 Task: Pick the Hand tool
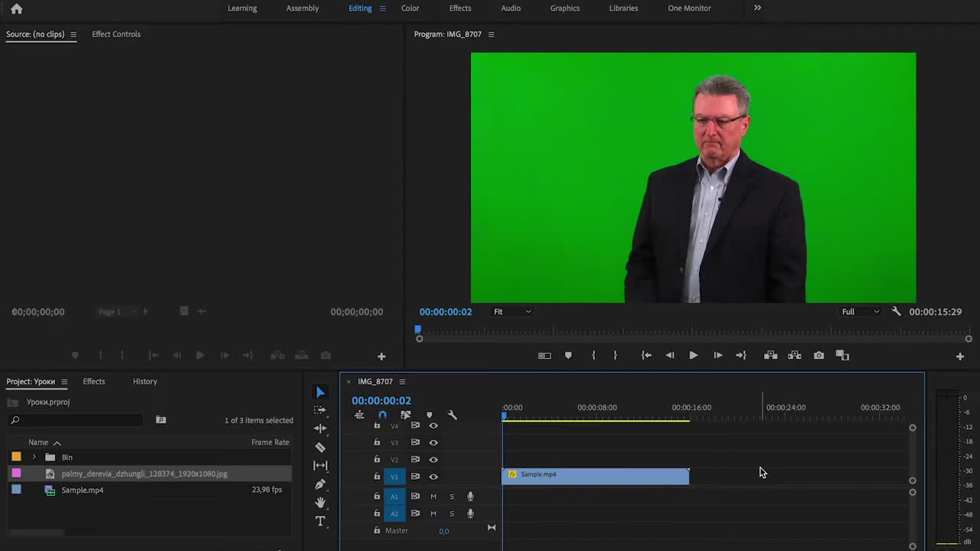point(320,503)
